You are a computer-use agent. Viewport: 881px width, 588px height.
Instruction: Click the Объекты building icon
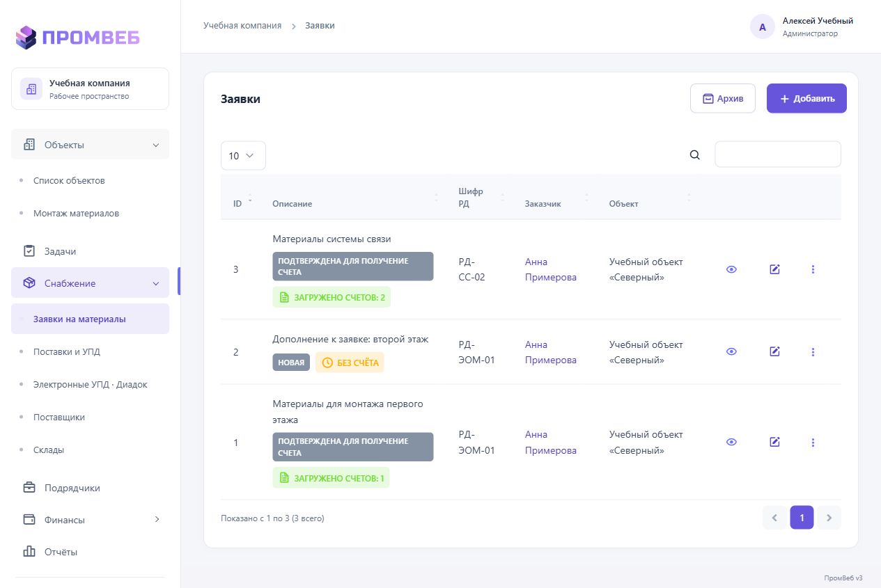(29, 145)
